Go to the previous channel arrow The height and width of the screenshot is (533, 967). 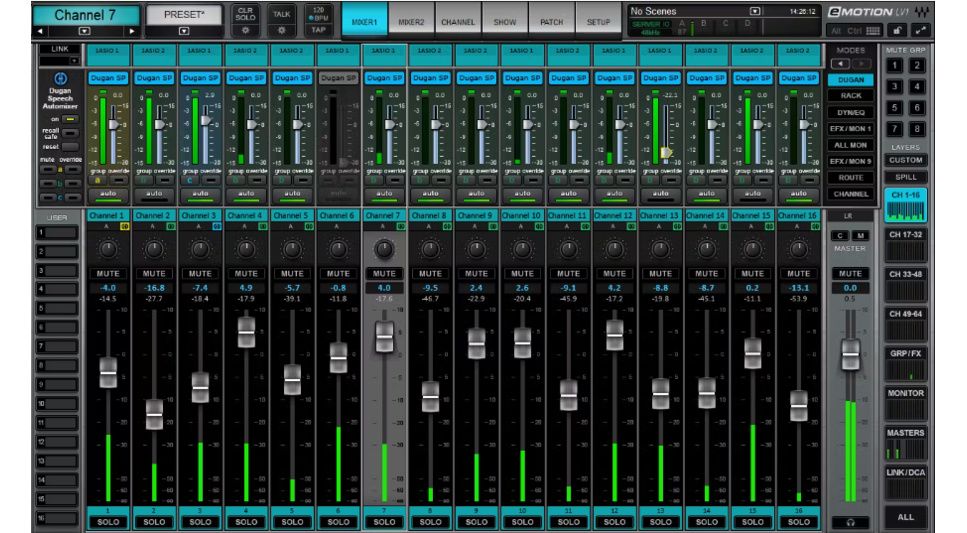tap(40, 31)
